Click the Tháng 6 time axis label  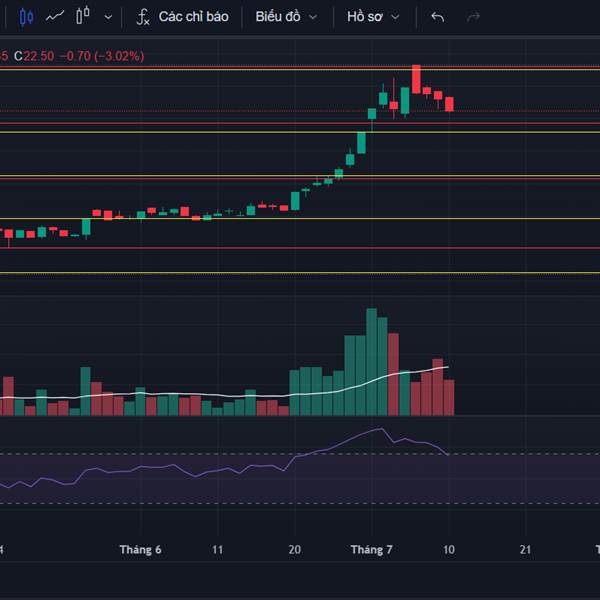tap(140, 550)
